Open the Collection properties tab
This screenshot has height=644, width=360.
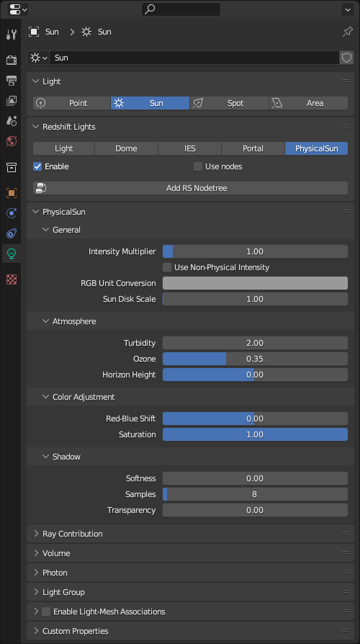pos(11,167)
